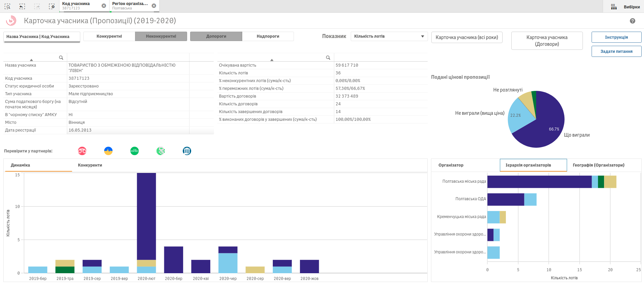Step back in selections history
The image size is (644, 284).
[22, 6]
